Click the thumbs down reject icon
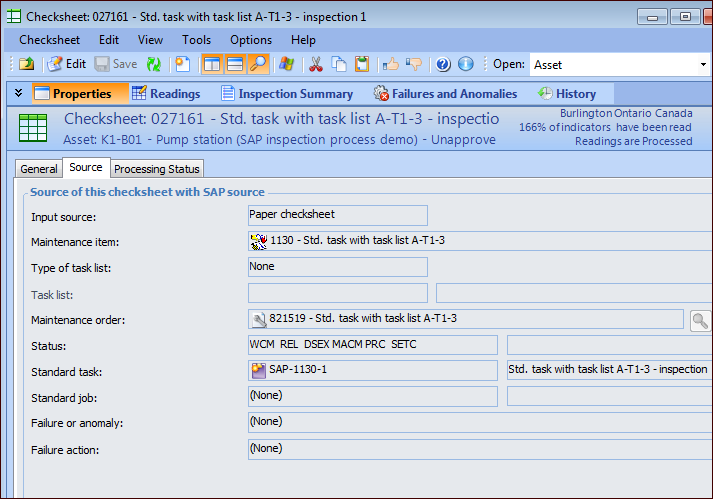The width and height of the screenshot is (713, 499). (x=413, y=64)
